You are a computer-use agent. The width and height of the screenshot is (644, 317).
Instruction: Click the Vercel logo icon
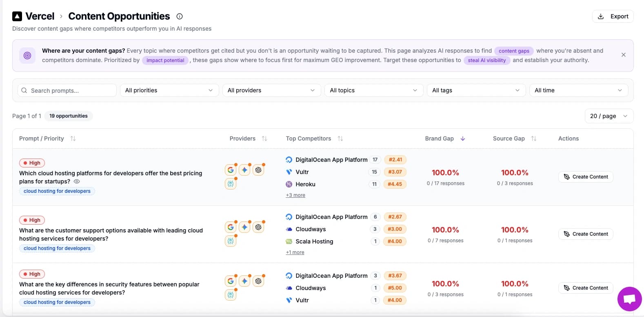[x=17, y=16]
